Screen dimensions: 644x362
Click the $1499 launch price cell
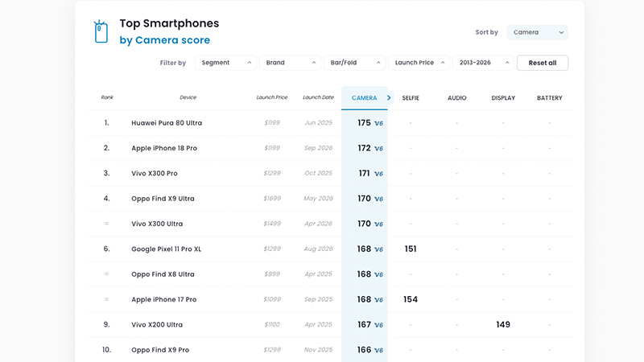(x=272, y=224)
